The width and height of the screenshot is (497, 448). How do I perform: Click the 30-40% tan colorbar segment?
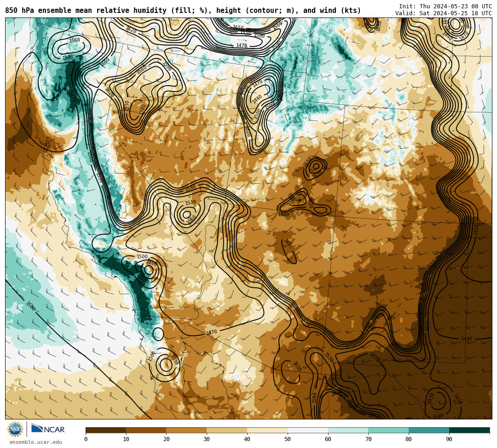[x=227, y=430]
